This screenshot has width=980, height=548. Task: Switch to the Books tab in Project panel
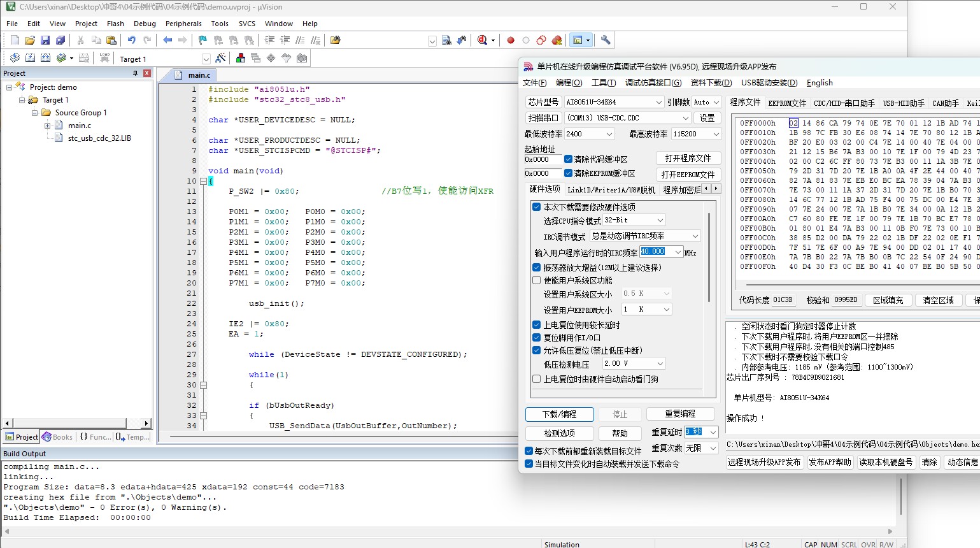coord(57,437)
